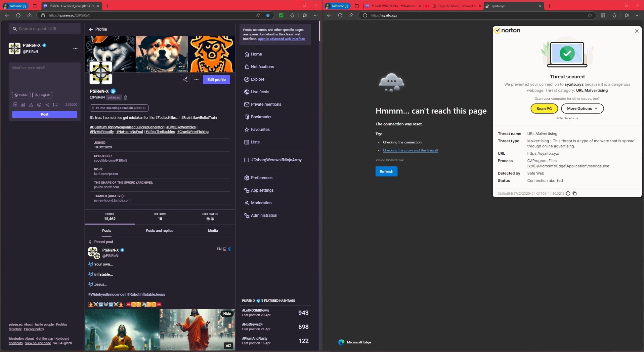Open the InPrivate profile menu in left window
644x352 pixels.
15,6
